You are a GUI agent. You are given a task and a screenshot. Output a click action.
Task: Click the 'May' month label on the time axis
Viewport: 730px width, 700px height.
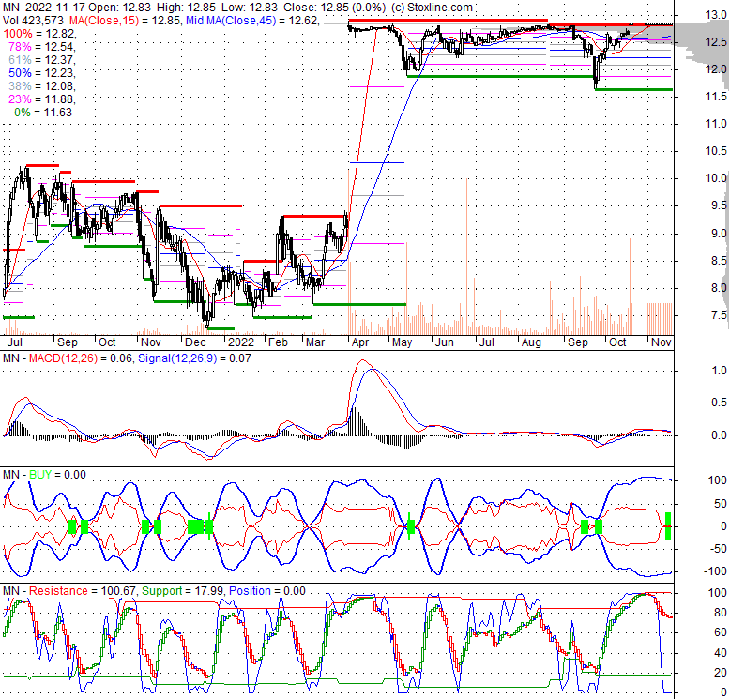[x=402, y=342]
